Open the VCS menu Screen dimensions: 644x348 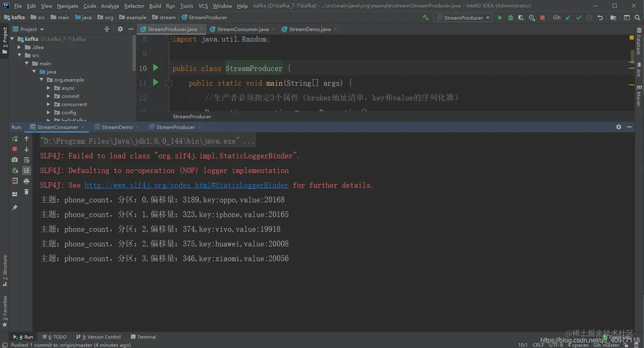click(x=203, y=6)
